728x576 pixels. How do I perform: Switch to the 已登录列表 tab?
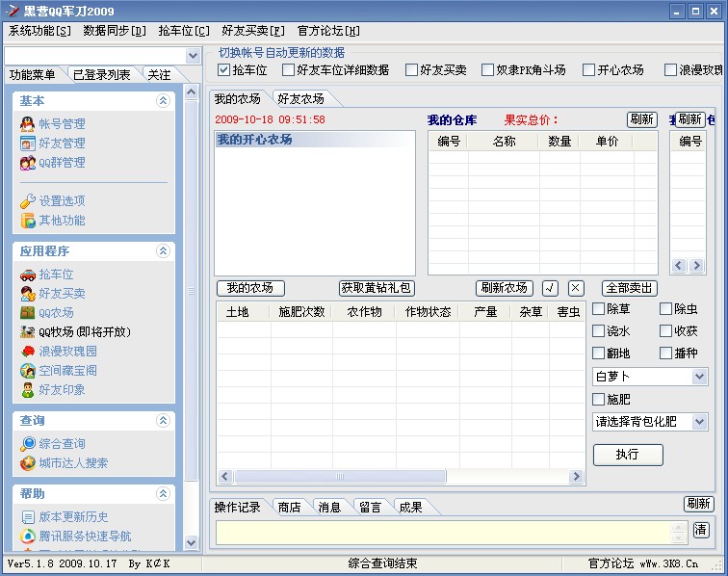(102, 75)
